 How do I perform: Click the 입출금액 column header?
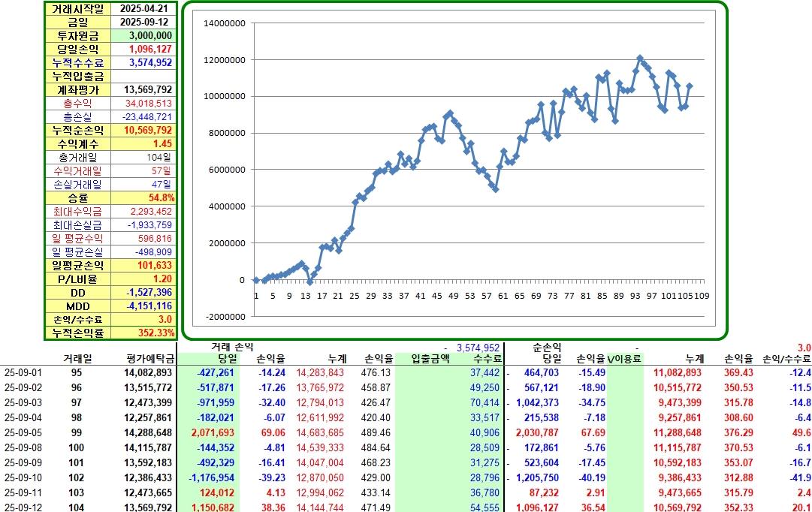click(430, 359)
